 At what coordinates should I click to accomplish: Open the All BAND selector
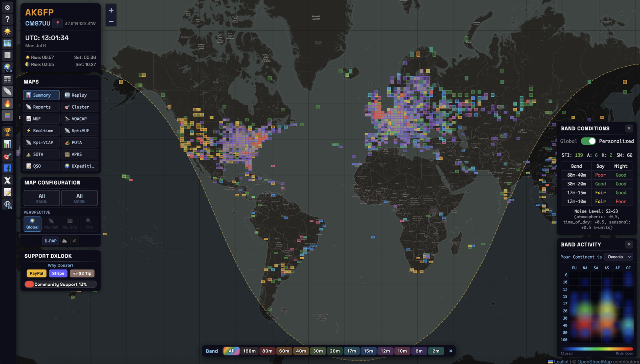tap(42, 198)
